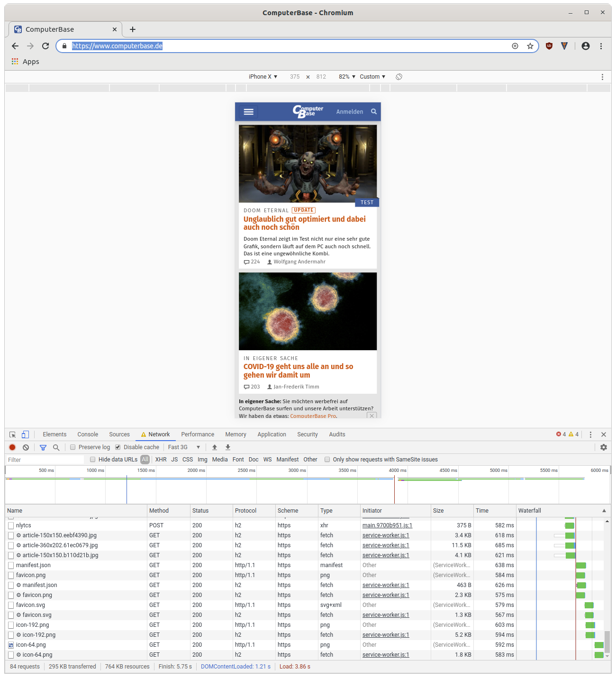Image resolution: width=616 pixels, height=678 pixels.
Task: Tick checkbox beside favicon.svg GET http/1.1 row
Action: tap(11, 605)
